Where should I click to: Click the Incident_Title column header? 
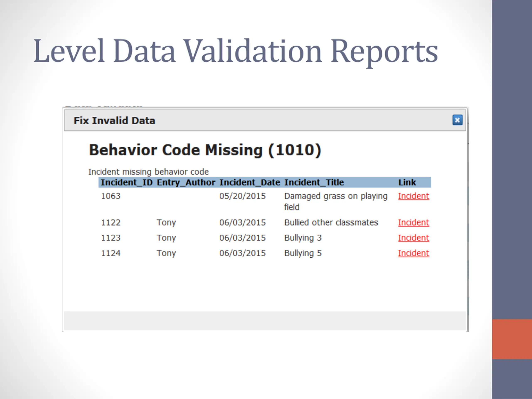(x=314, y=182)
